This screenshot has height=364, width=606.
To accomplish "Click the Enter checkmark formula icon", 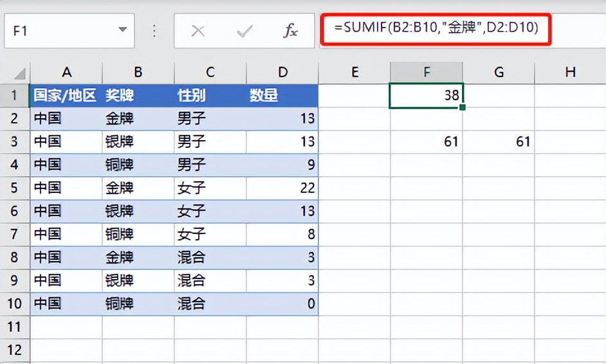I will click(x=244, y=31).
